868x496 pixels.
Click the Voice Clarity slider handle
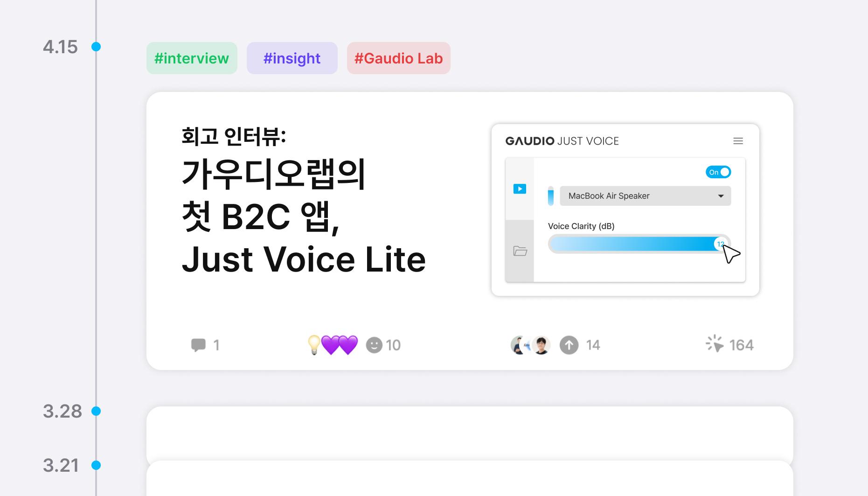(721, 244)
